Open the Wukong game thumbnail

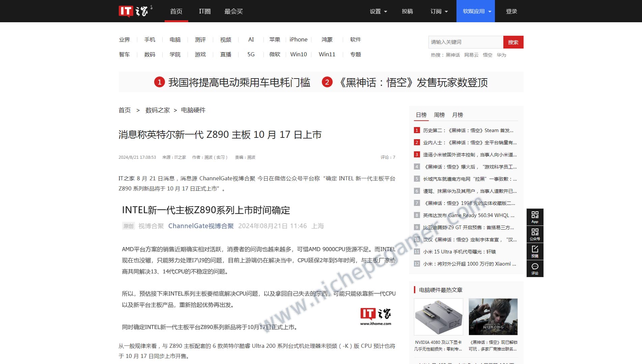coord(493,317)
